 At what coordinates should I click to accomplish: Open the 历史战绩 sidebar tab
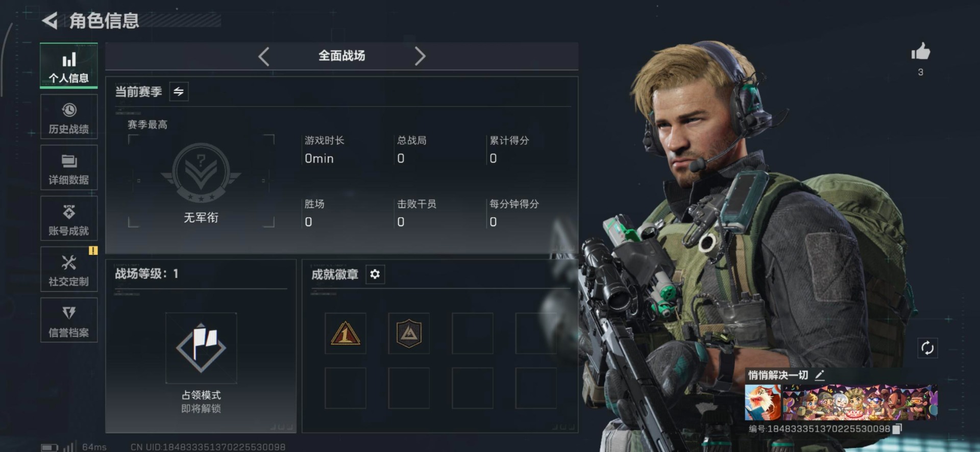coord(69,117)
